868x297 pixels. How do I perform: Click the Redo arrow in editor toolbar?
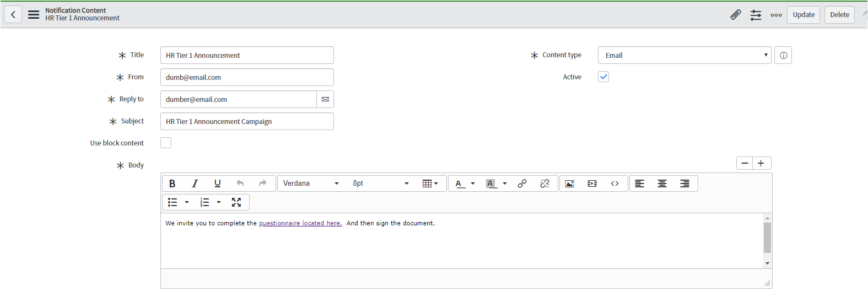coord(262,183)
